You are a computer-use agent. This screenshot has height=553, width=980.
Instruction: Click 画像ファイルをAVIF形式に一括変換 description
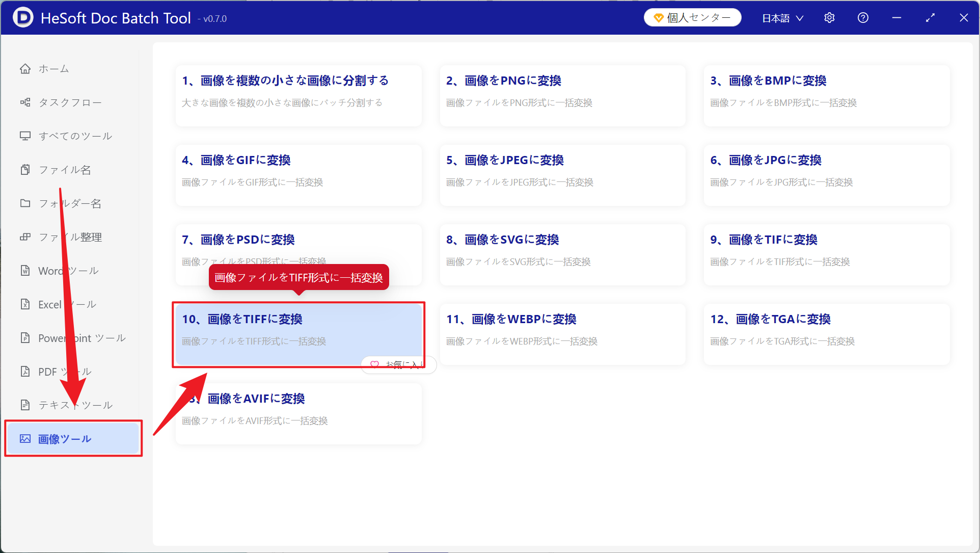255,421
